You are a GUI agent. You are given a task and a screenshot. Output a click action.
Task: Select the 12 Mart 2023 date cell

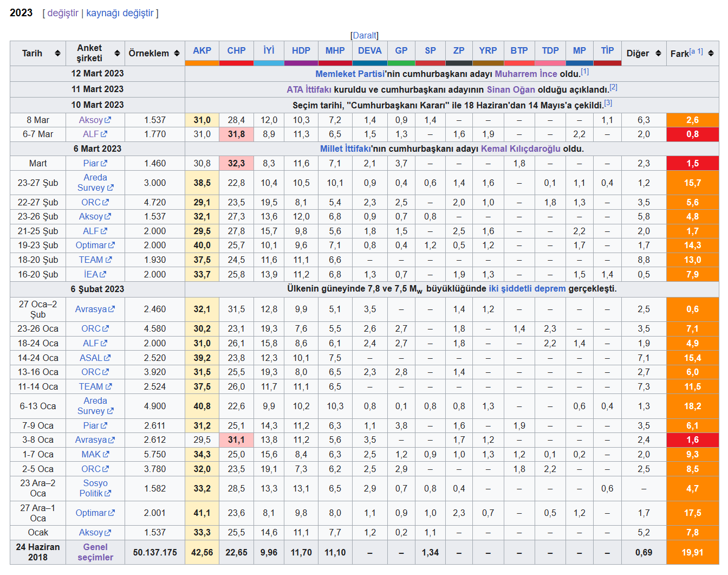[x=97, y=74]
